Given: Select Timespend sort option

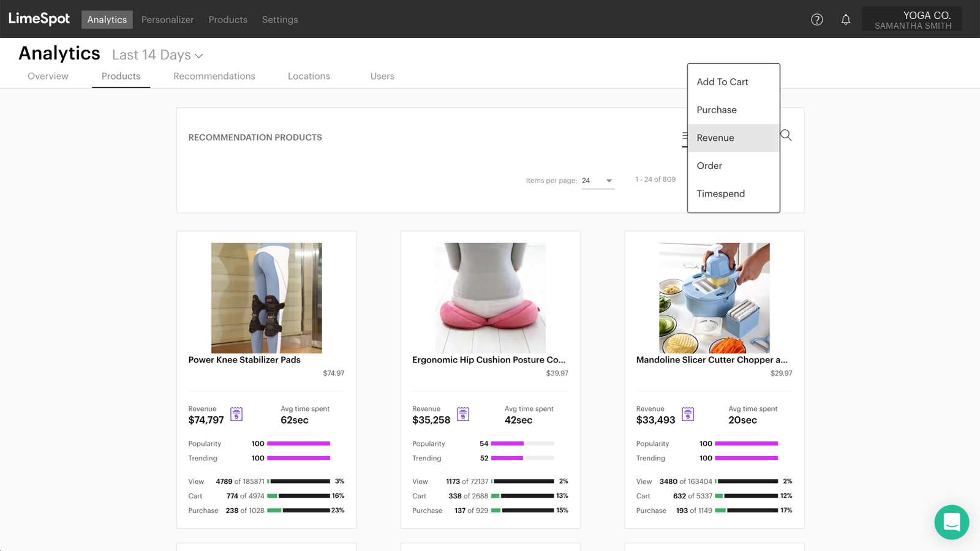Looking at the screenshot, I should [733, 194].
